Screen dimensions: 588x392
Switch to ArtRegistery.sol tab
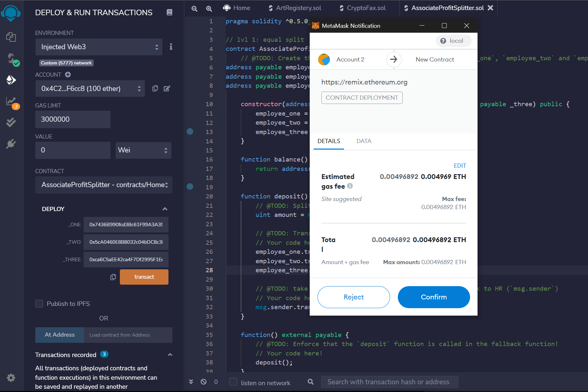coord(295,8)
